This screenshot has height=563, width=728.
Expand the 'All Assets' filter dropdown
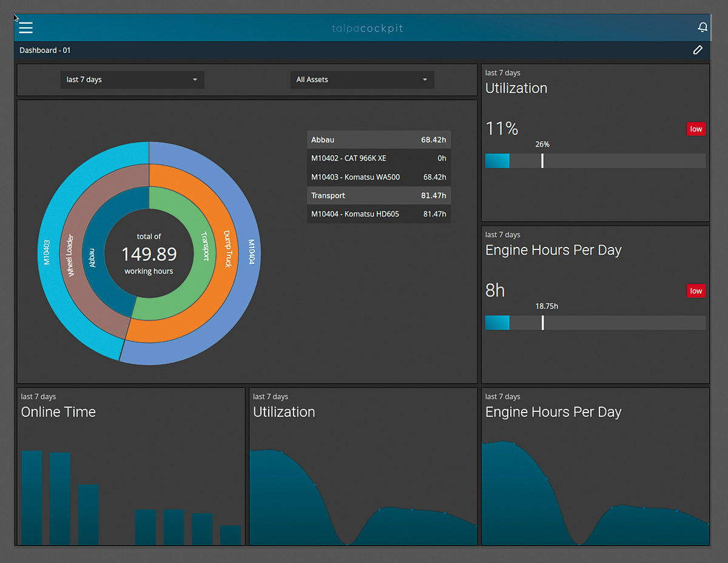(x=362, y=79)
